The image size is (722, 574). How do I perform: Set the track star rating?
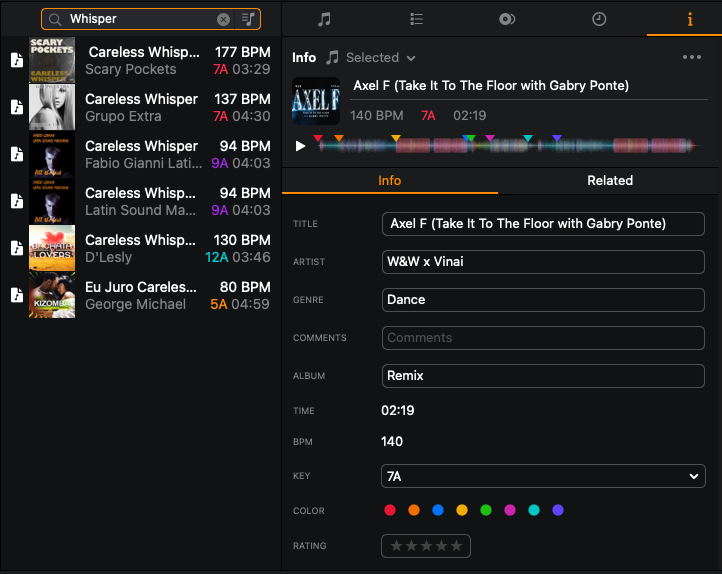click(x=426, y=546)
